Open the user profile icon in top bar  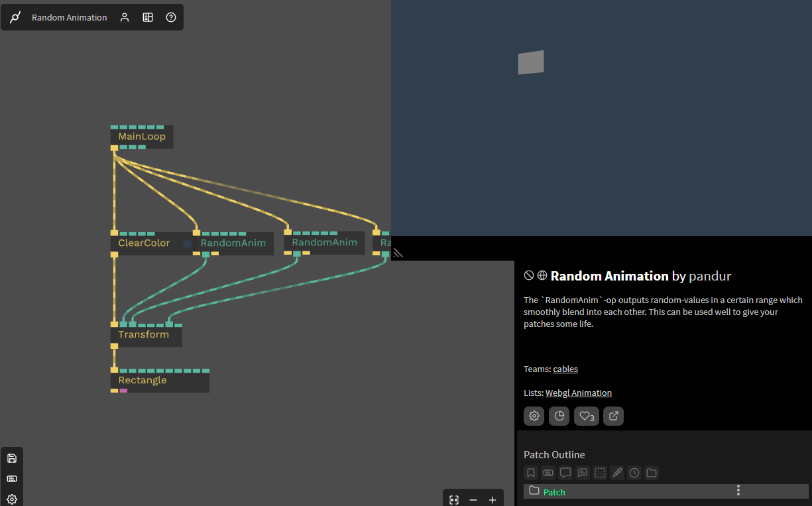pyautogui.click(x=125, y=17)
